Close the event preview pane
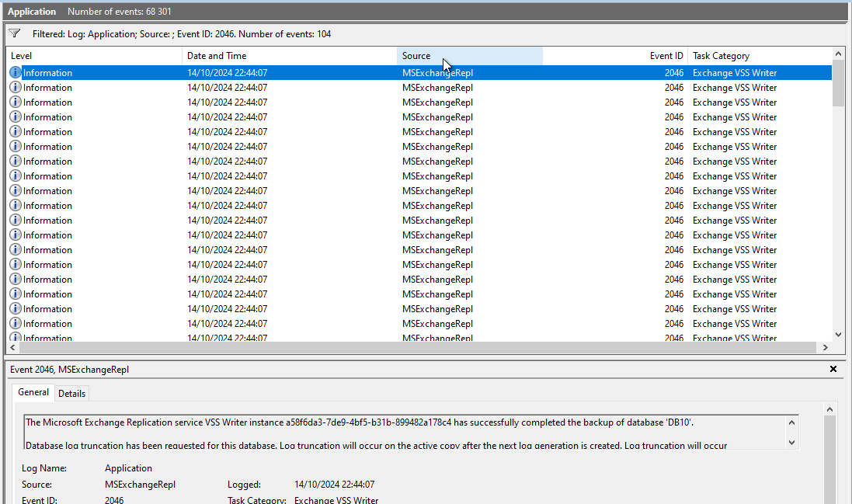This screenshot has width=852, height=504. coord(833,370)
